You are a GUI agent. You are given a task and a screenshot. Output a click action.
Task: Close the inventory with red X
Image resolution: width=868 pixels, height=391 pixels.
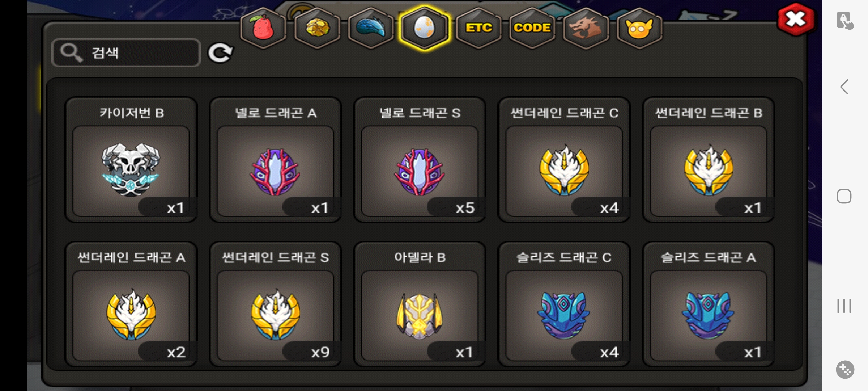click(x=796, y=20)
